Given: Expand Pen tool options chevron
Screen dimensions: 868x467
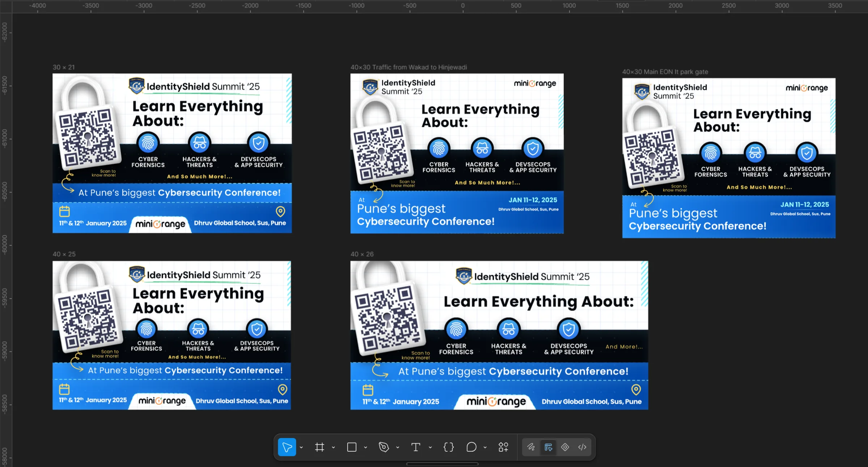Looking at the screenshot, I should (398, 447).
